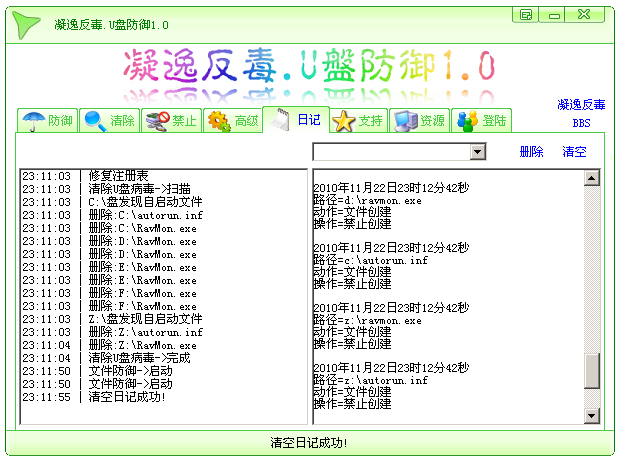This screenshot has width=619, height=465.
Task: Click the gears icon on 高级 tab
Action: (x=219, y=121)
